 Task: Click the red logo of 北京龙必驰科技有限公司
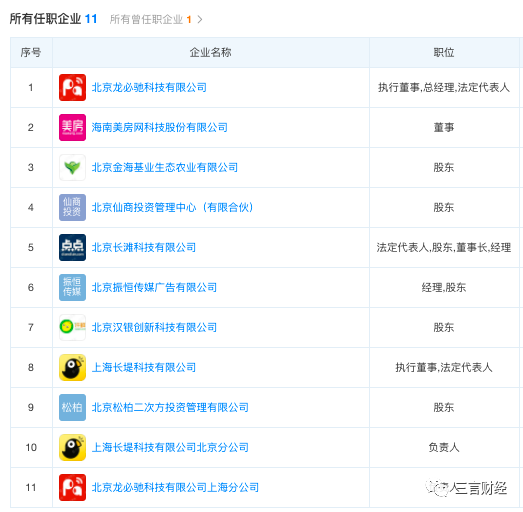72,87
